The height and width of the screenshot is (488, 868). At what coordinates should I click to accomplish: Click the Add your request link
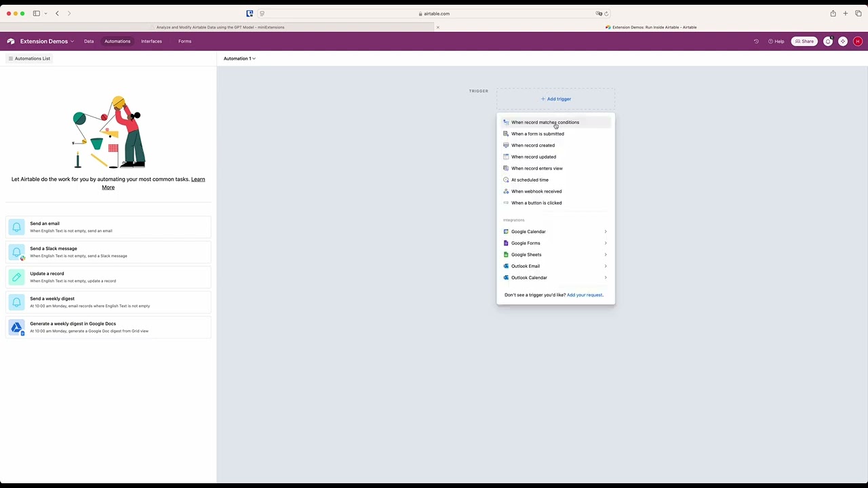pyautogui.click(x=585, y=295)
